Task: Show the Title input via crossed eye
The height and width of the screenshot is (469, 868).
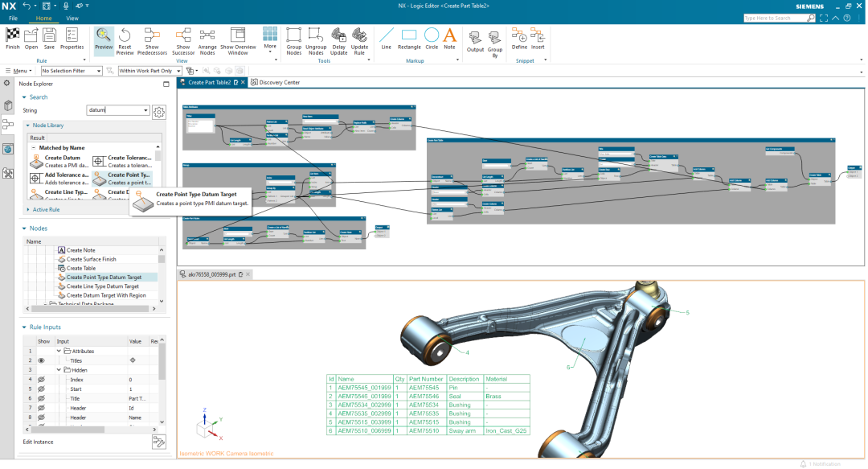Action: [41, 398]
